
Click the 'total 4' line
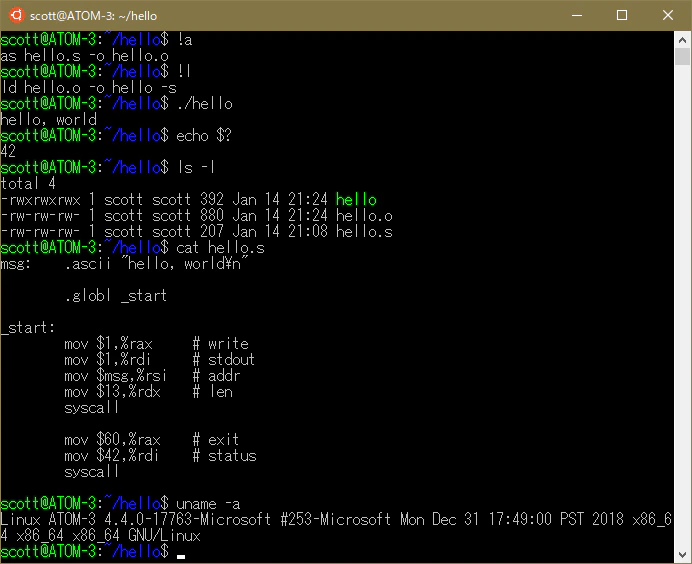point(28,184)
